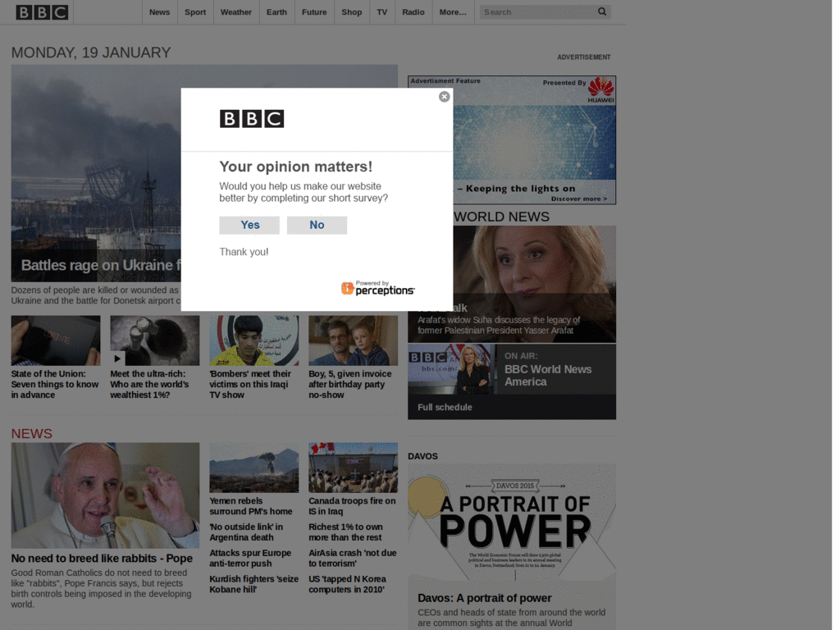Decline the survey by clicking No

tap(317, 225)
